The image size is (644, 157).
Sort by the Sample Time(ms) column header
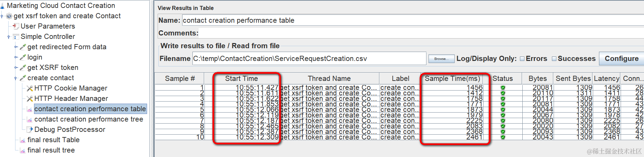click(452, 78)
